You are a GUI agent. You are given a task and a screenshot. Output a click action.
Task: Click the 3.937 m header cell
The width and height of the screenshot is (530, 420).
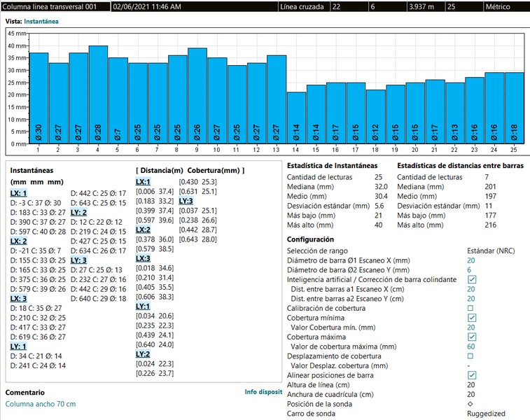(426, 6)
